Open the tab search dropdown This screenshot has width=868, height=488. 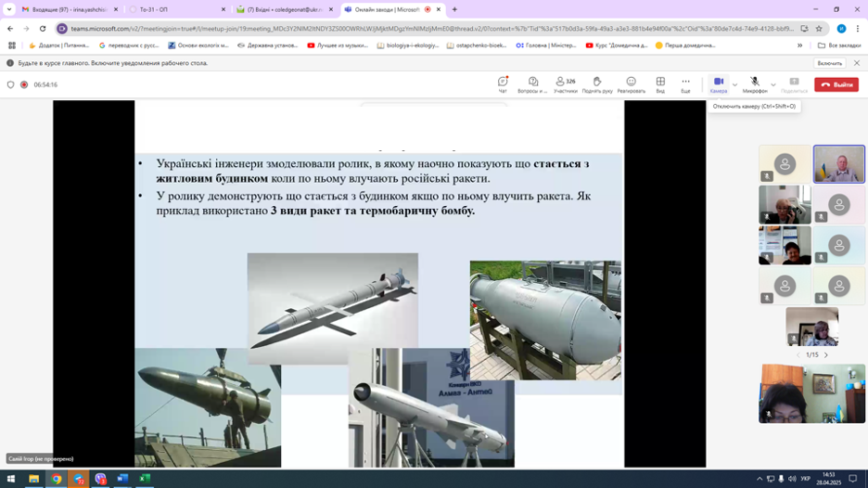click(x=9, y=9)
